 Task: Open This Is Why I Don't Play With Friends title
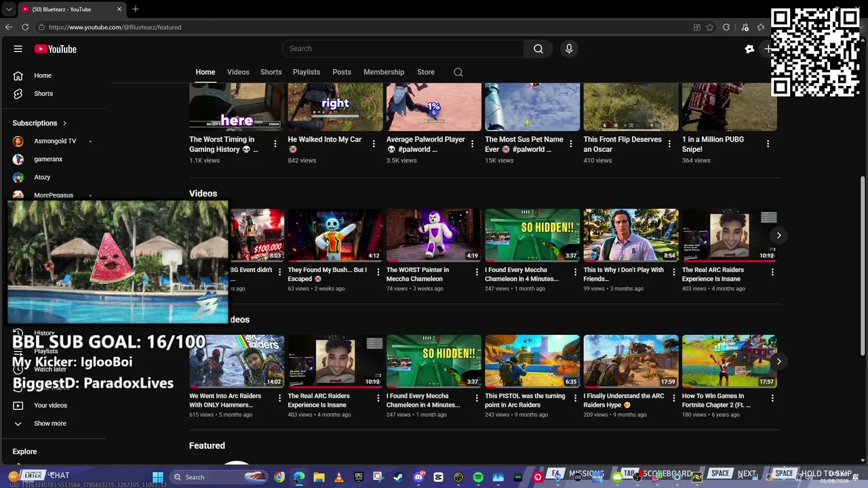624,274
